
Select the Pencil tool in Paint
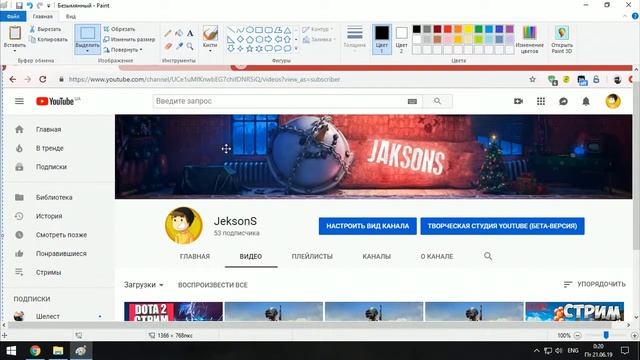[168, 33]
